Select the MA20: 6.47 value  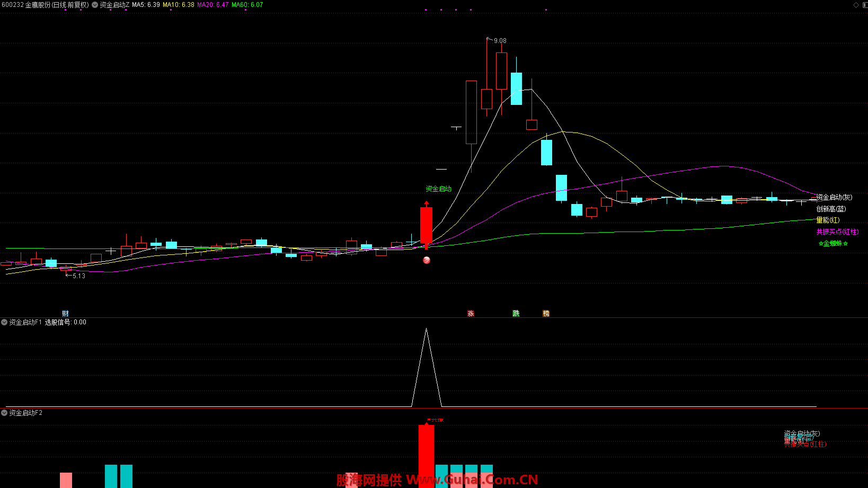(213, 5)
